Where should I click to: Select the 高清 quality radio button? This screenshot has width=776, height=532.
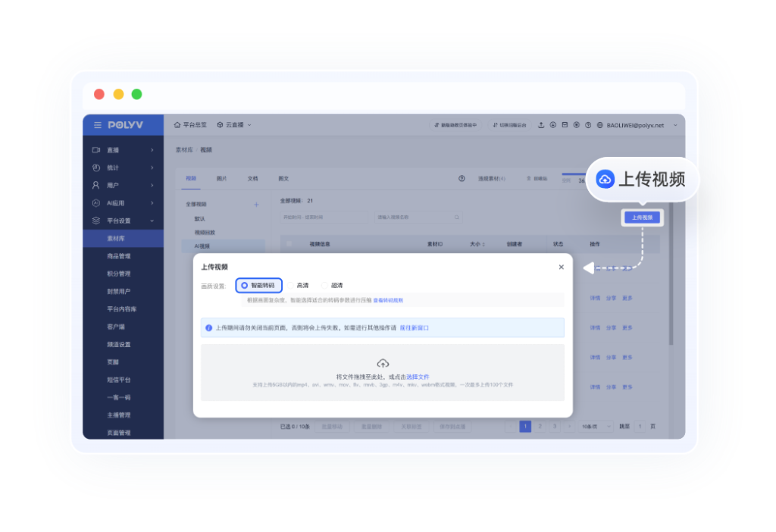[290, 286]
